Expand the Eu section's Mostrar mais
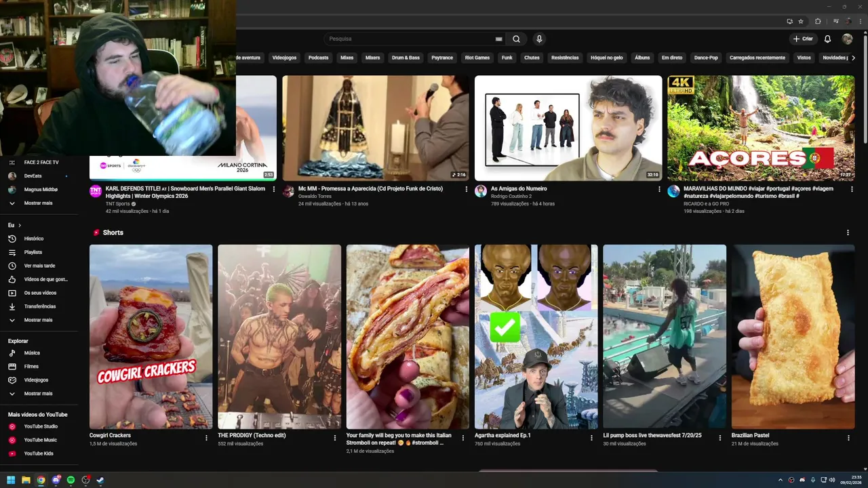This screenshot has width=868, height=488. coord(39,320)
